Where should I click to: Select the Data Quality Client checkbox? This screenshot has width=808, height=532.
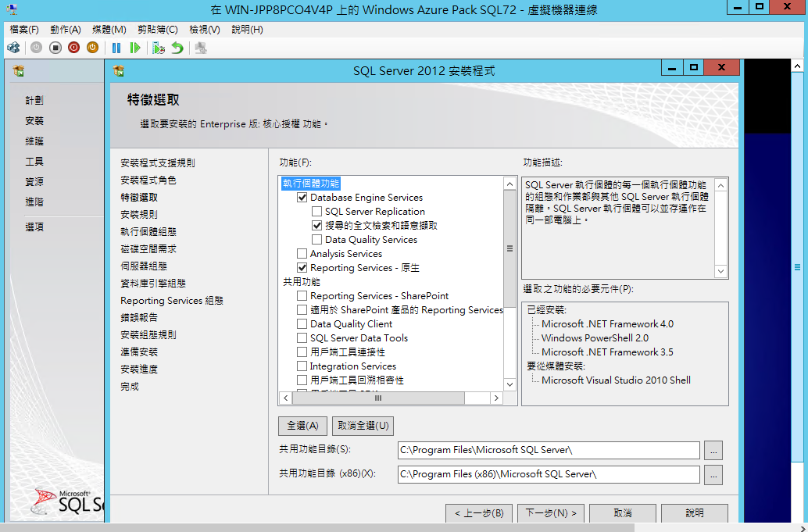tap(302, 324)
